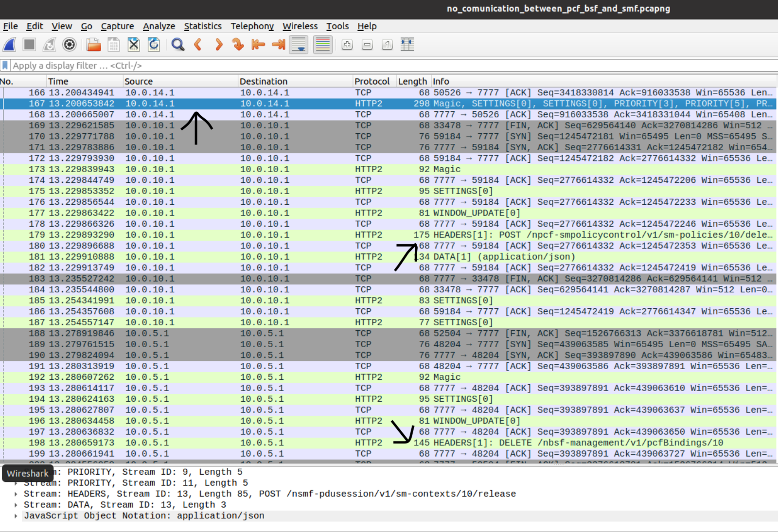
Task: Click inside the display filter input field
Action: click(x=194, y=65)
